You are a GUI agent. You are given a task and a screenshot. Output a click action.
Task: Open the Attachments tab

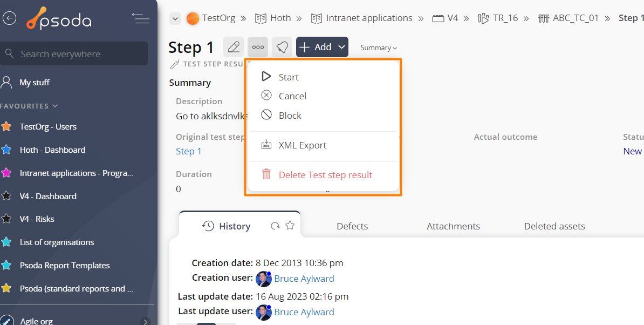(453, 226)
